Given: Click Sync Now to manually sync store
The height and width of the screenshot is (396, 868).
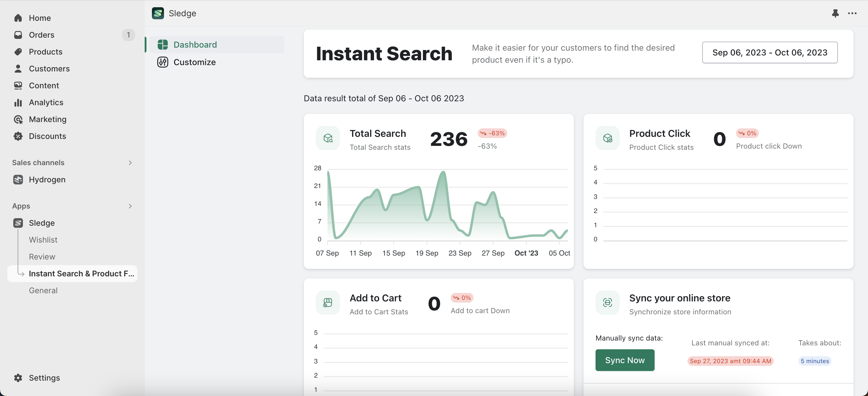Looking at the screenshot, I should (624, 360).
